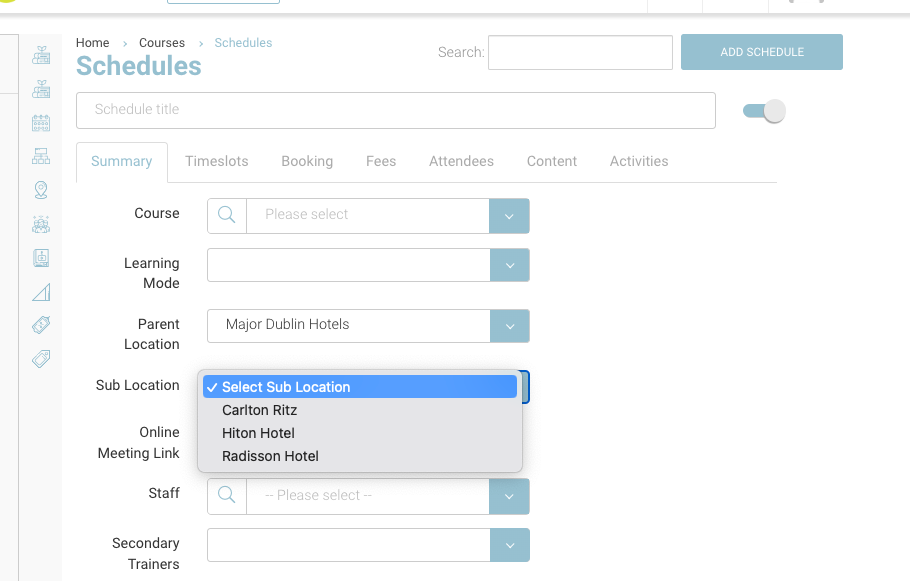
Task: Switch to the Timeslots tab
Action: coord(216,161)
